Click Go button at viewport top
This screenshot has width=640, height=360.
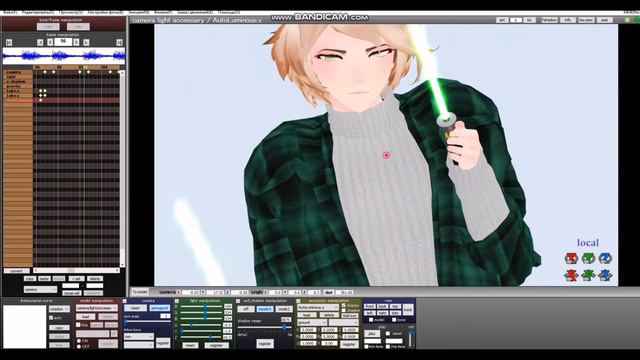click(529, 20)
